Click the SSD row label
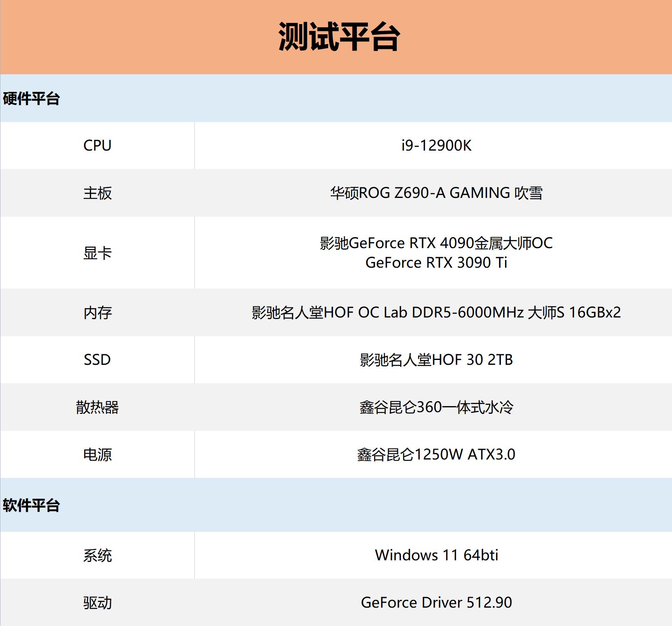Screen dimensions: 672x626 [97, 360]
